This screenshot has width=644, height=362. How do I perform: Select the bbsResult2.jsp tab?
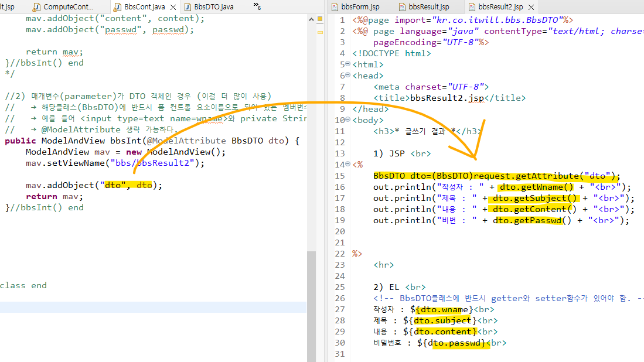(496, 7)
